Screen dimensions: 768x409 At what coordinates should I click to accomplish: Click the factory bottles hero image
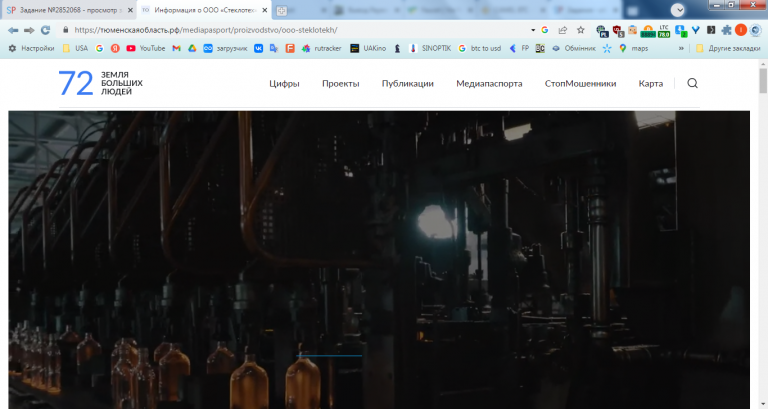click(379, 260)
